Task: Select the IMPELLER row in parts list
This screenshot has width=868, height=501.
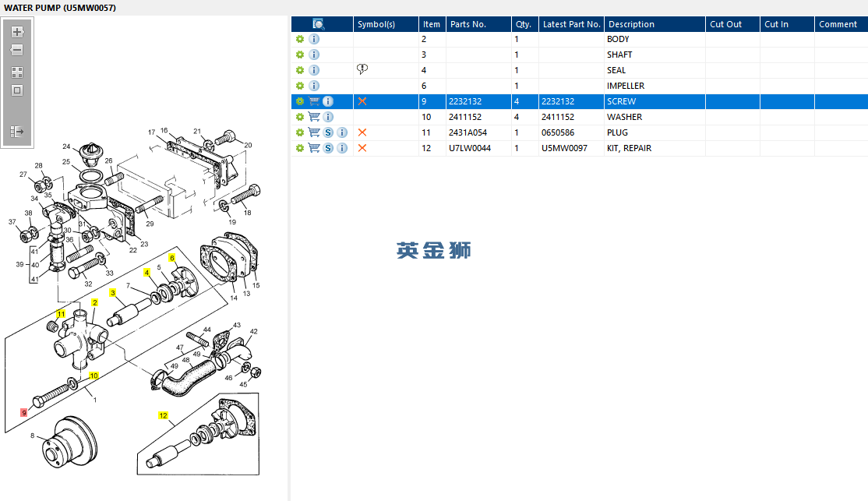Action: tap(580, 86)
